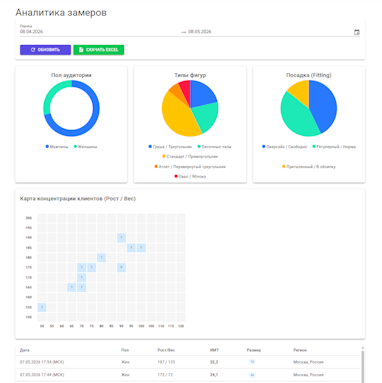This screenshot has width=382, height=383.
Task: Click ИМТ value 24,1
Action: [x=214, y=375]
